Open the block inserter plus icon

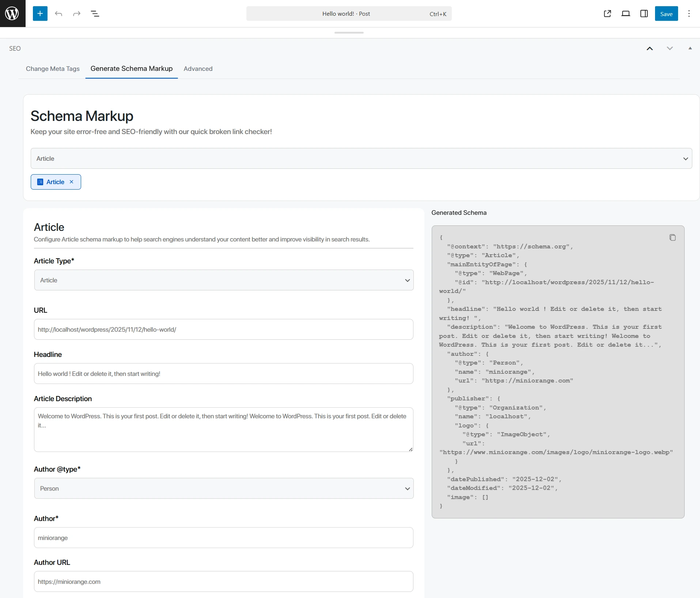pos(40,14)
